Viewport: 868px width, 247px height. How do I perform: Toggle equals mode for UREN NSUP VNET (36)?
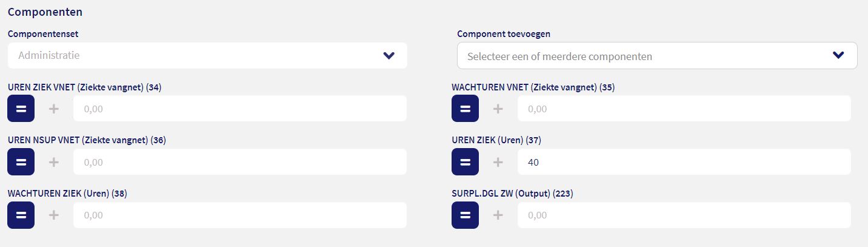pos(21,162)
